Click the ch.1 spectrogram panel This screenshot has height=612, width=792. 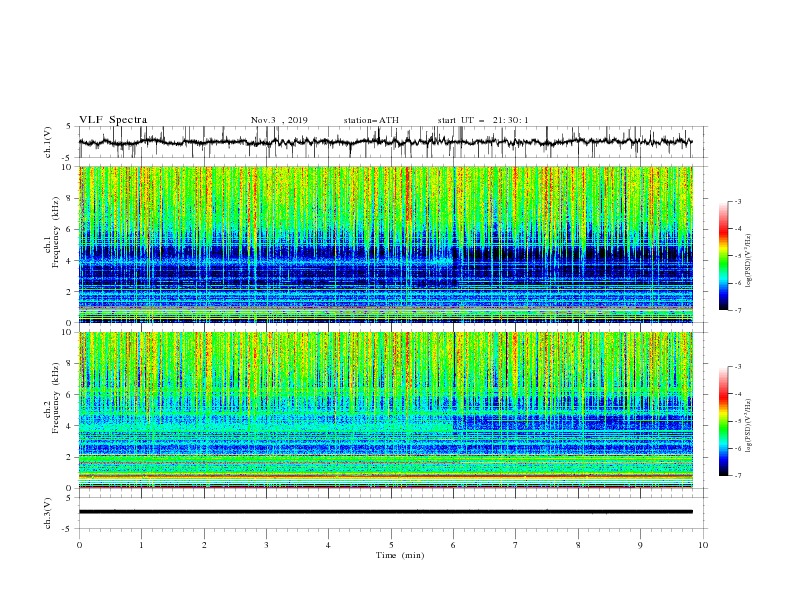tap(386, 244)
